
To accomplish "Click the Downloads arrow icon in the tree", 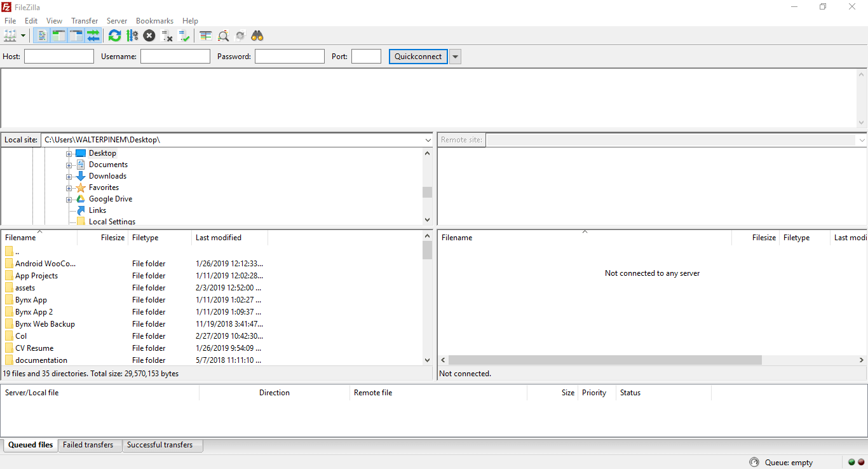I will pos(81,176).
